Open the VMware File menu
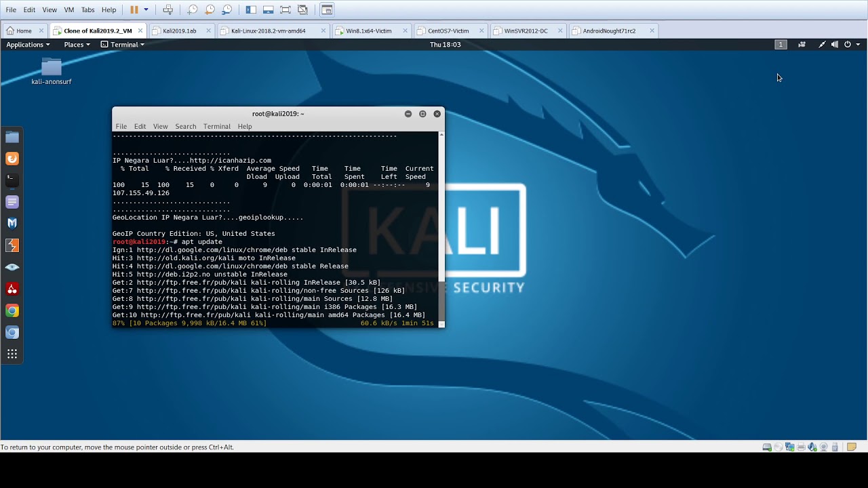 tap(11, 9)
